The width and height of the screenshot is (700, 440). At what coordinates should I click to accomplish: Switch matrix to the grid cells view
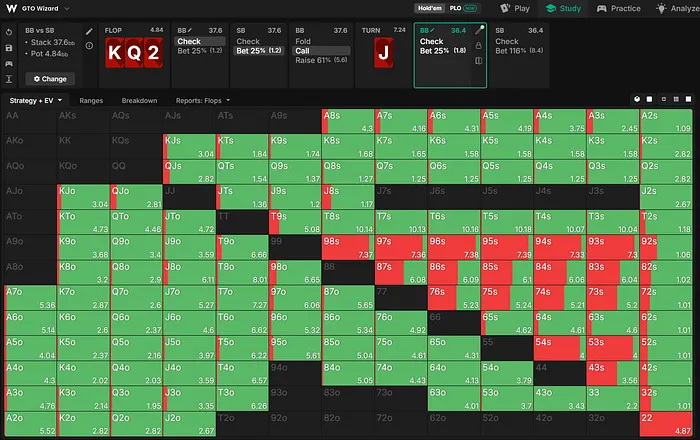pyautogui.click(x=676, y=99)
